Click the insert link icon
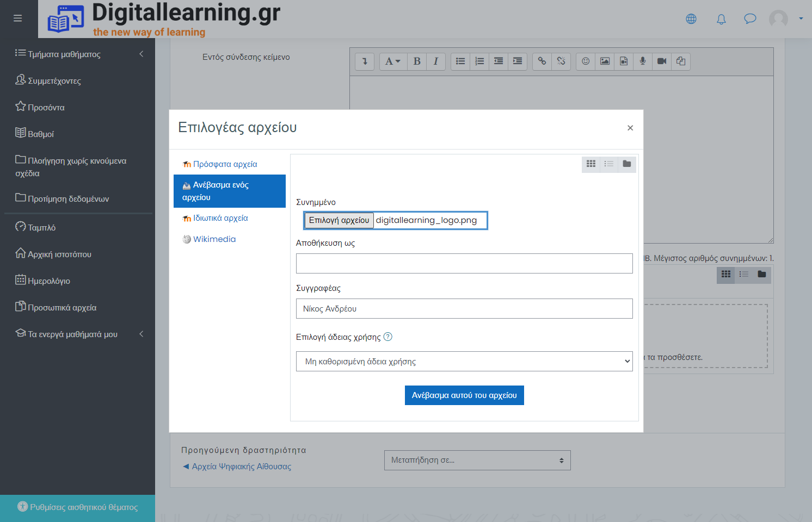This screenshot has height=522, width=812. click(x=542, y=61)
